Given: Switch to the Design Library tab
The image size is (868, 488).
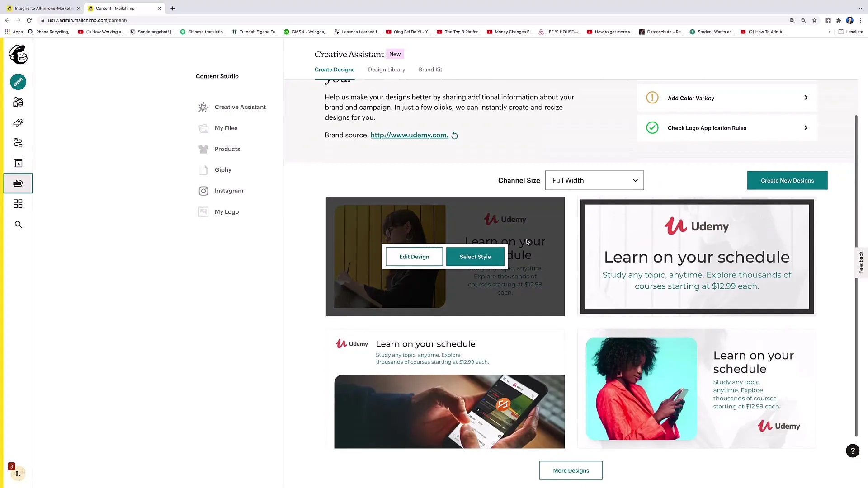Looking at the screenshot, I should pos(387,70).
